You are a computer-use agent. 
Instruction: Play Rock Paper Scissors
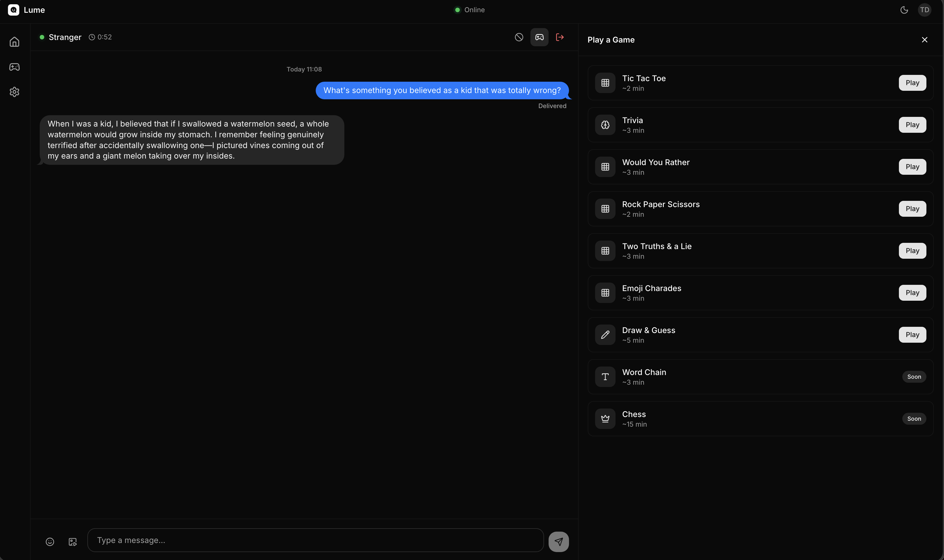pos(912,209)
